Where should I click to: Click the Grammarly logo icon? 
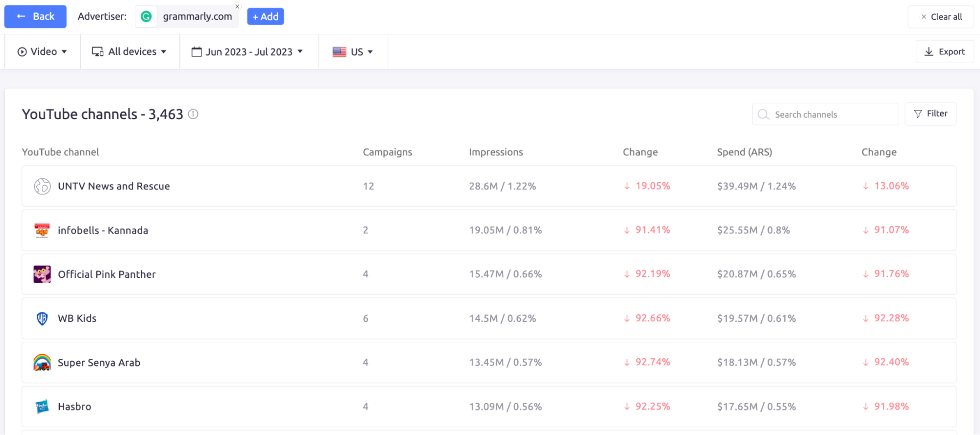coord(146,17)
